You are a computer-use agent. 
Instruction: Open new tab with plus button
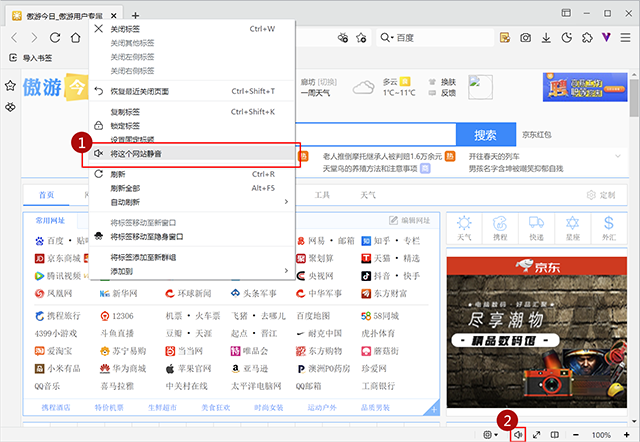(x=136, y=16)
